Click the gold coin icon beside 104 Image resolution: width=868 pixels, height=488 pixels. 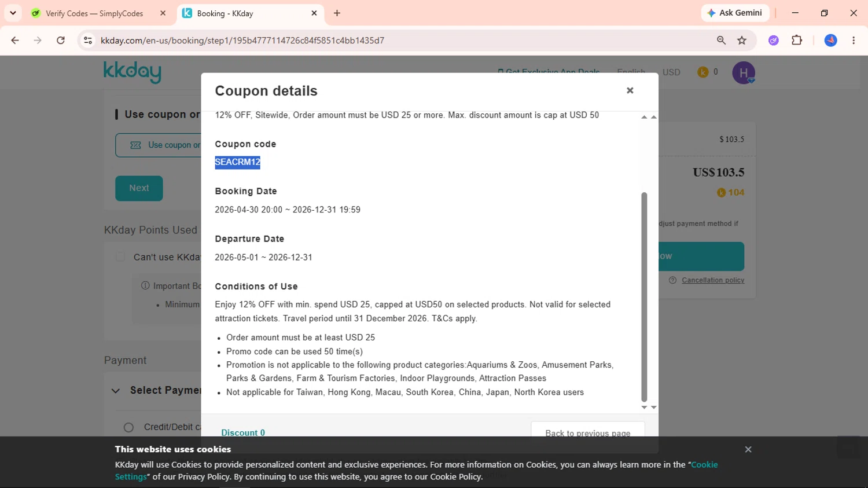(x=721, y=193)
